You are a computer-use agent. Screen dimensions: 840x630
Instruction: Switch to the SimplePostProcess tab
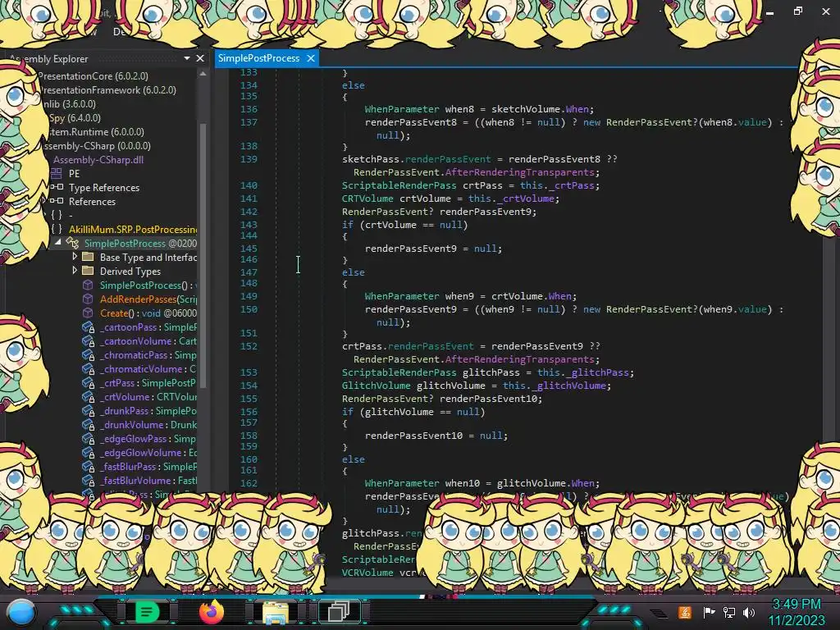click(x=258, y=58)
